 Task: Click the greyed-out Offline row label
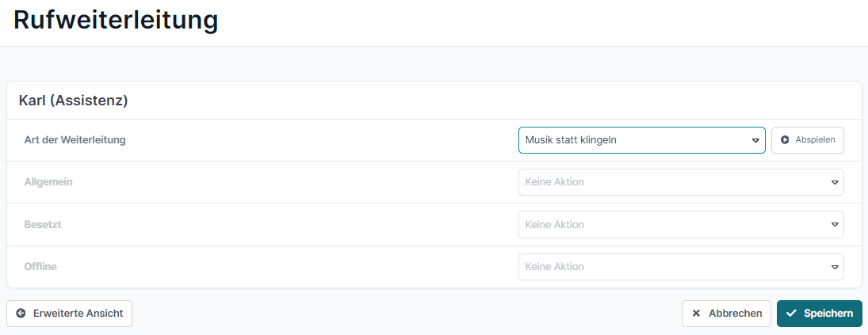(40, 267)
